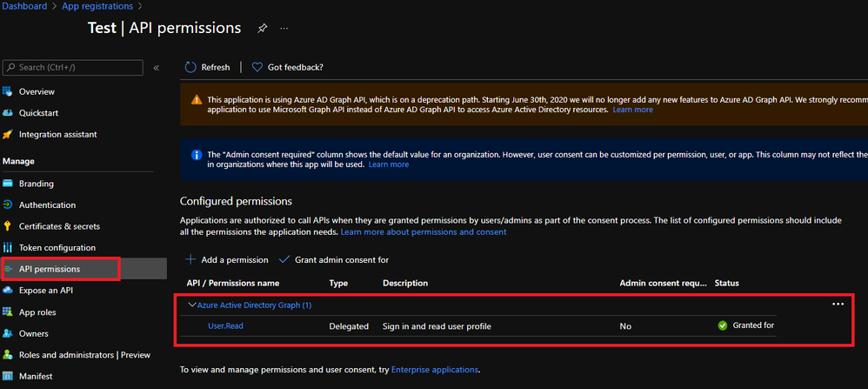Click the search magnifier icon
Screen dimensions: 868x389
click(11, 68)
